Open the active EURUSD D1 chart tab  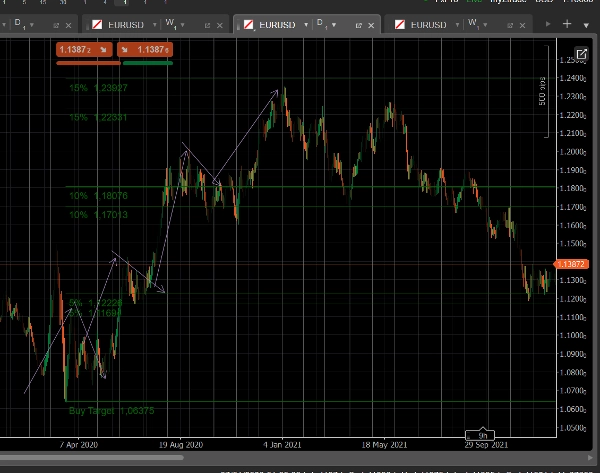pos(307,25)
